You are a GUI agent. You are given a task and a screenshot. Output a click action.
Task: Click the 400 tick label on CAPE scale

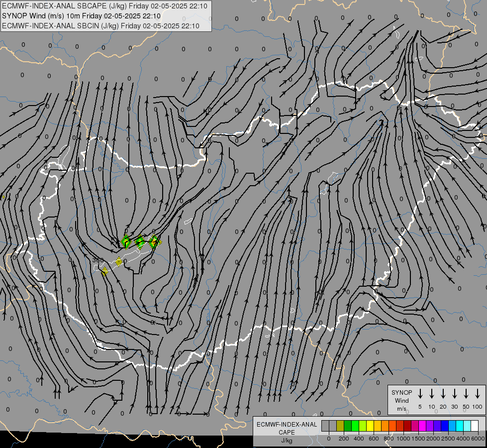(x=359, y=439)
